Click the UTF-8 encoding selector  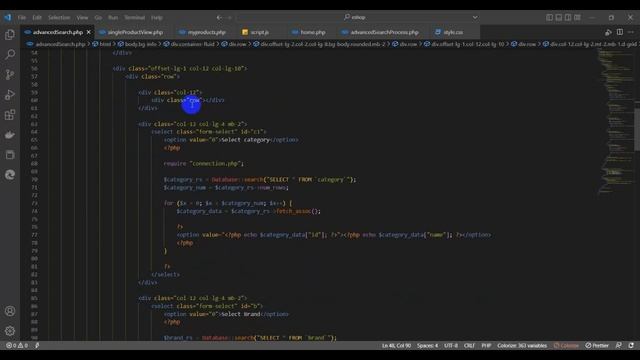coord(451,345)
